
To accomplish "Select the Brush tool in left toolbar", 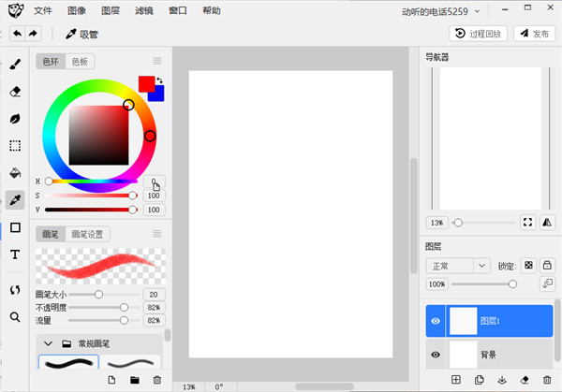I will [15, 65].
